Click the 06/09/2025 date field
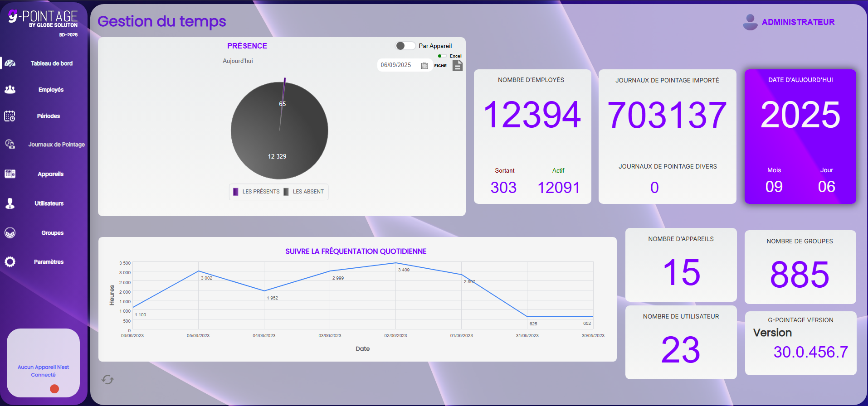 (x=397, y=65)
